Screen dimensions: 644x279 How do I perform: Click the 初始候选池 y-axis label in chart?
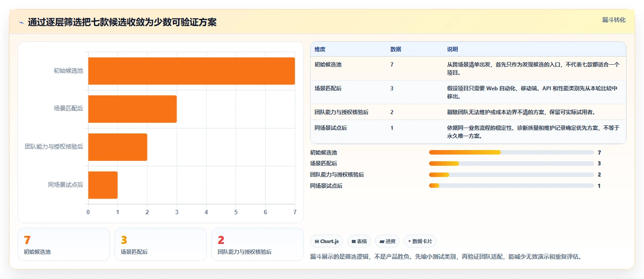tap(68, 71)
